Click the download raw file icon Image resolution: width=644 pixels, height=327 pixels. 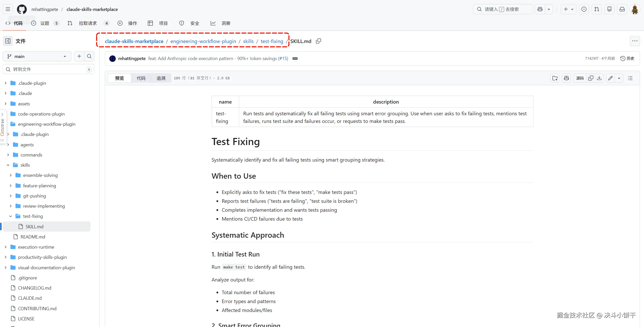(599, 78)
